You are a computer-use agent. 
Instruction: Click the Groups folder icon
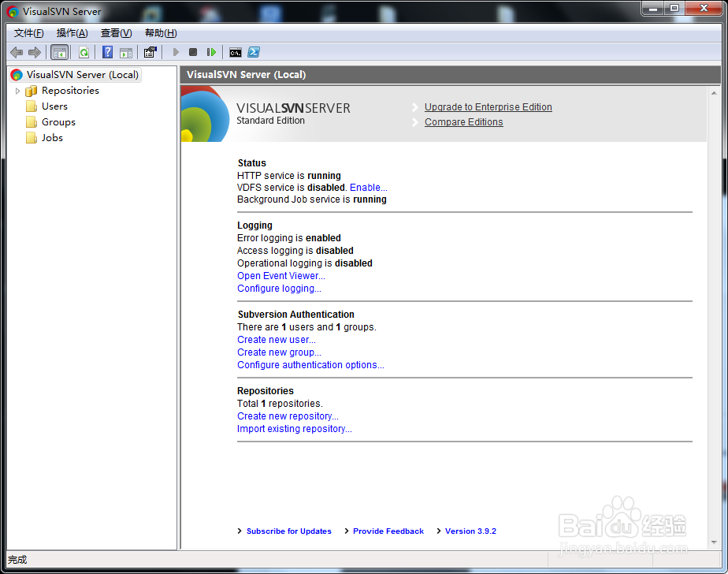(x=32, y=122)
